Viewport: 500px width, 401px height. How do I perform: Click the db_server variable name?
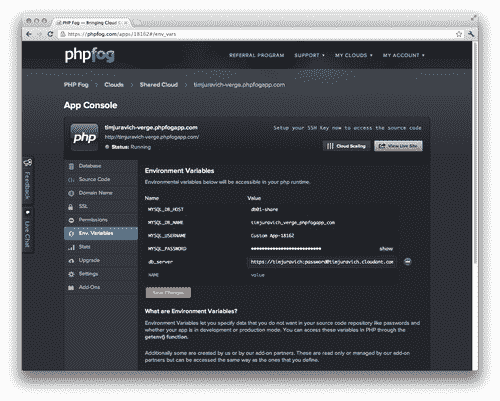(160, 262)
